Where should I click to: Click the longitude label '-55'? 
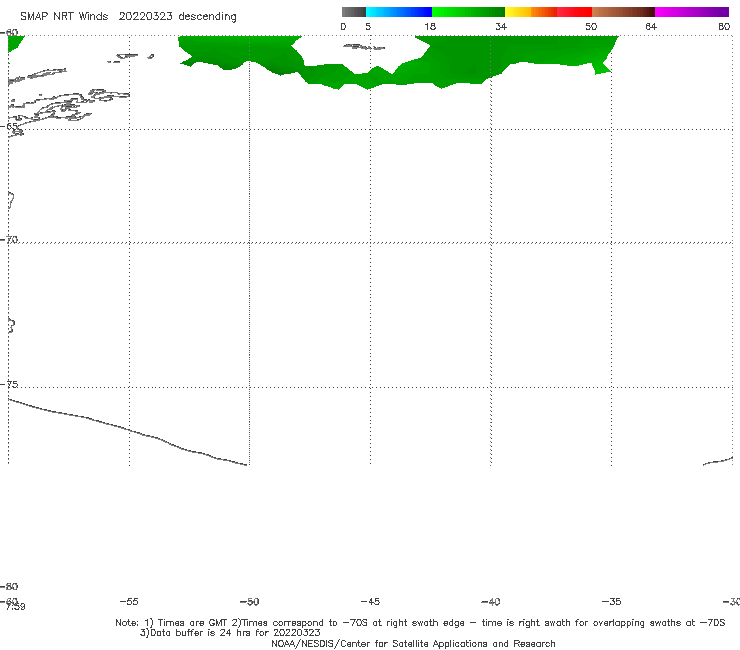pyautogui.click(x=129, y=601)
